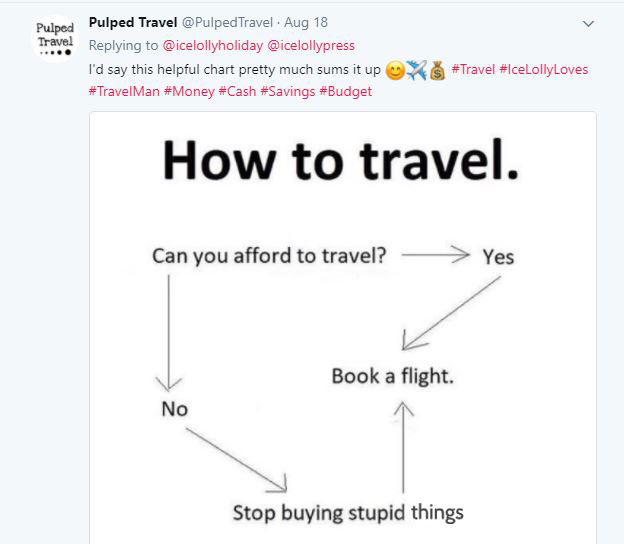Open the @PulpedTravel handle

click(227, 23)
